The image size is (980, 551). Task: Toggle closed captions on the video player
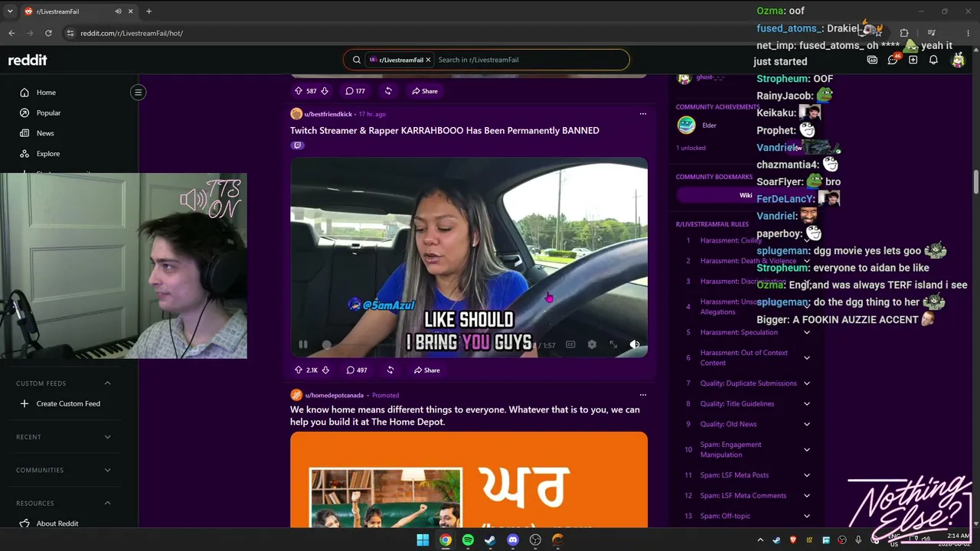click(570, 345)
